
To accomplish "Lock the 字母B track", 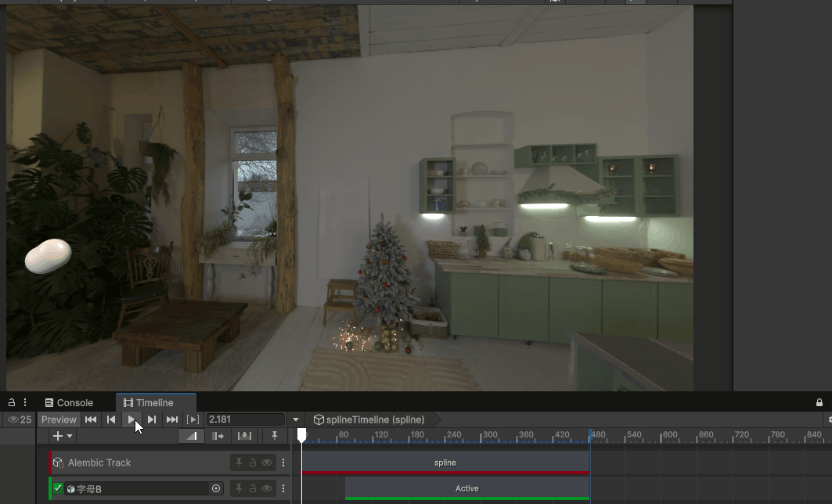I will point(253,488).
